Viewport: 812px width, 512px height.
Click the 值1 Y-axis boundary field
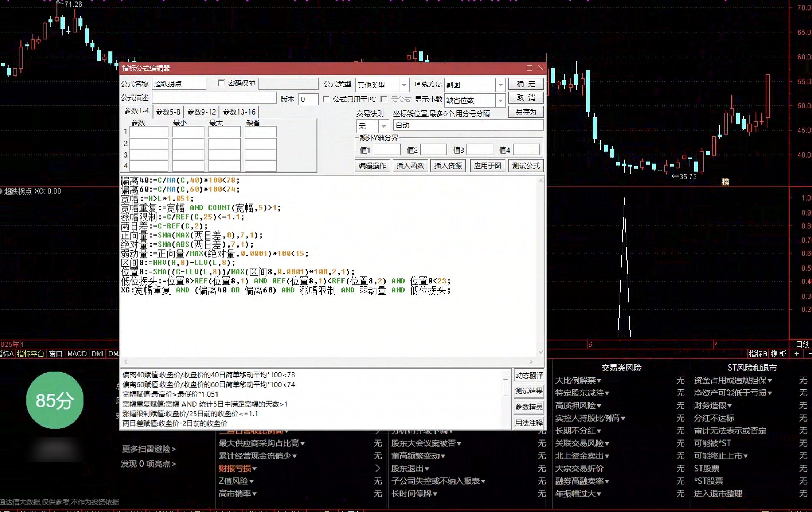pyautogui.click(x=387, y=150)
